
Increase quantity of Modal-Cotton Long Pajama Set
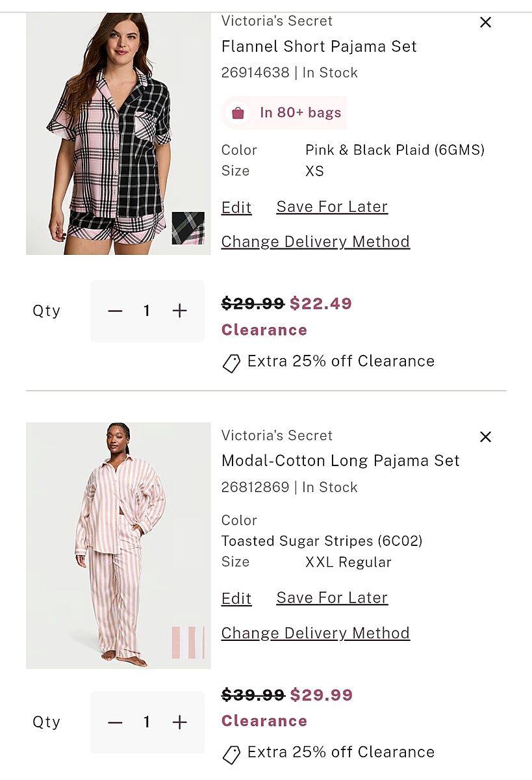[x=180, y=722]
